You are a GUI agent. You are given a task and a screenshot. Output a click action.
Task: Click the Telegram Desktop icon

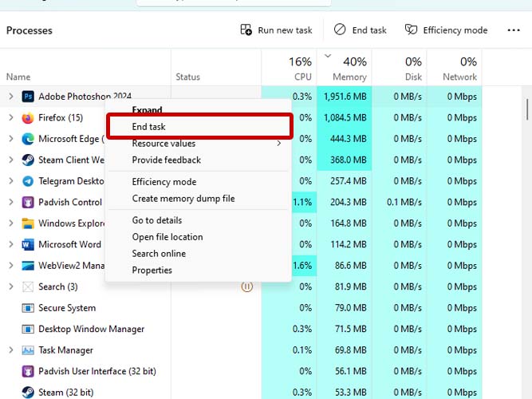tap(28, 181)
